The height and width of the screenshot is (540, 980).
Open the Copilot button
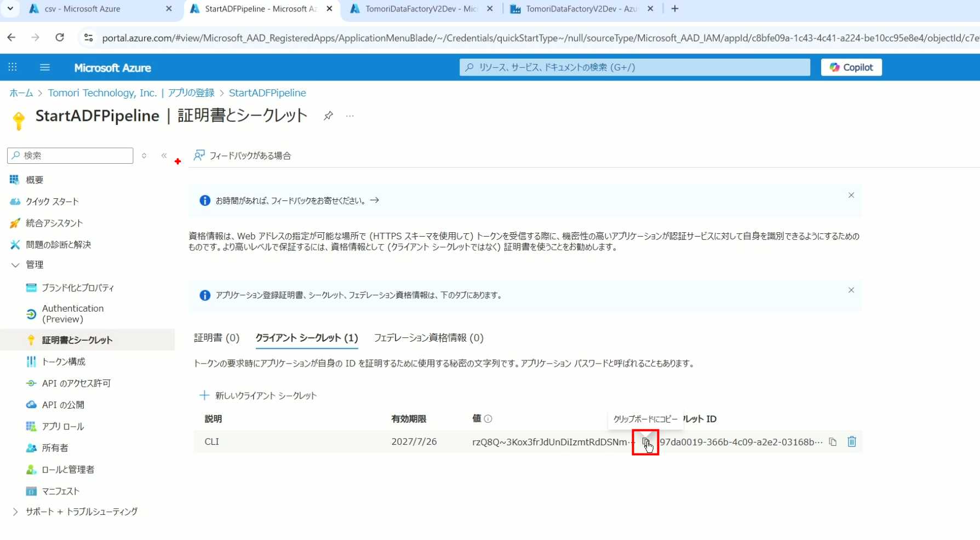pyautogui.click(x=851, y=67)
